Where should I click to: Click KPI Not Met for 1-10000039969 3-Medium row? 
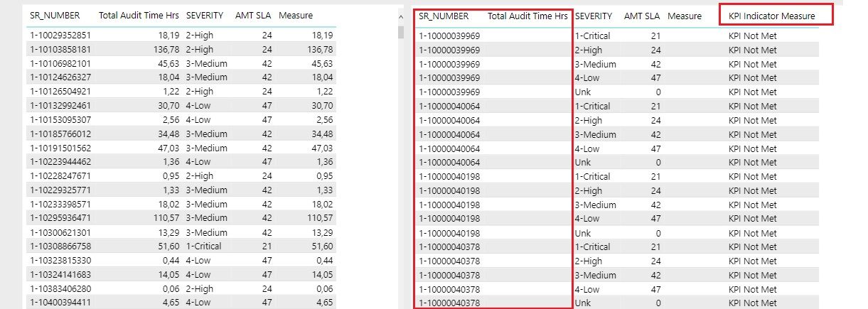point(753,64)
